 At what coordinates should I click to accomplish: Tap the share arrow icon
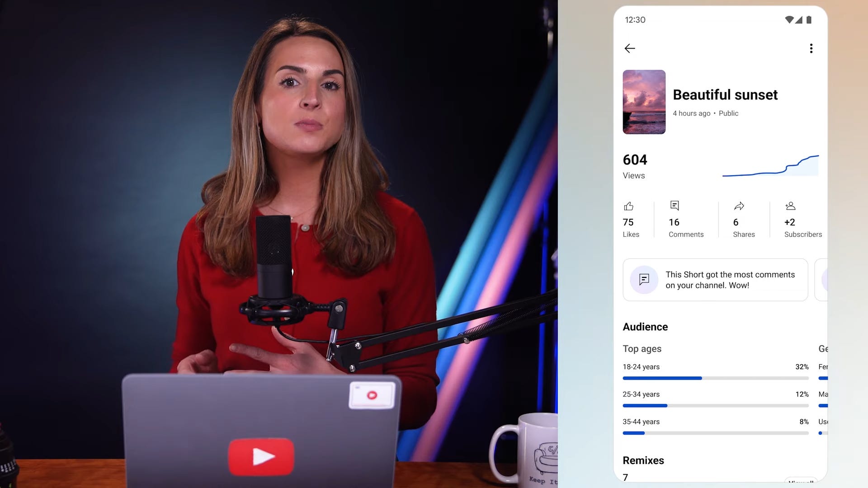[739, 206]
